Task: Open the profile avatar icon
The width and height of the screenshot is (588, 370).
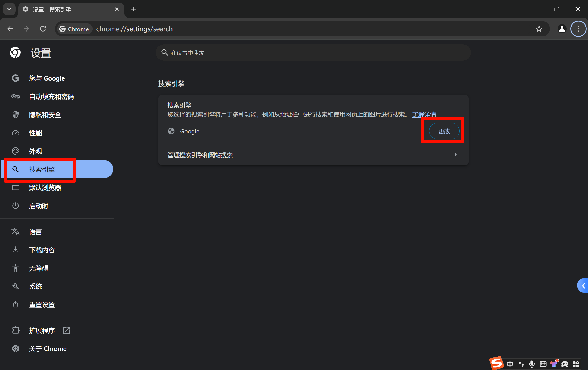Action: click(562, 29)
